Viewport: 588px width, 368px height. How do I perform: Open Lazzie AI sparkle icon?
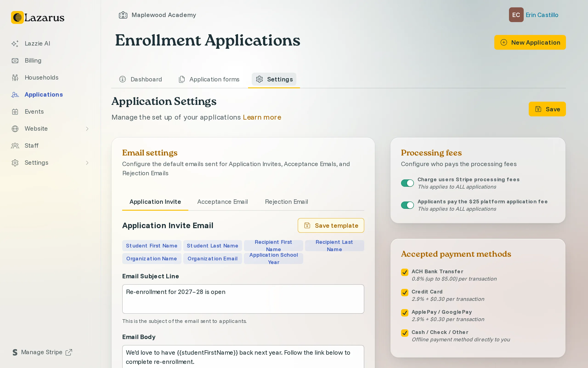(15, 43)
